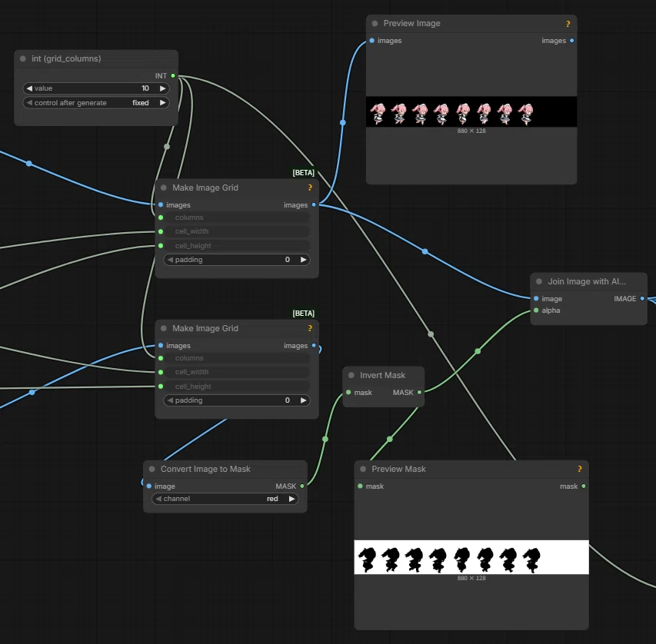Screen dimensions: 656x644
Task: Click lower Make Image Grid padding field
Action: click(x=237, y=400)
